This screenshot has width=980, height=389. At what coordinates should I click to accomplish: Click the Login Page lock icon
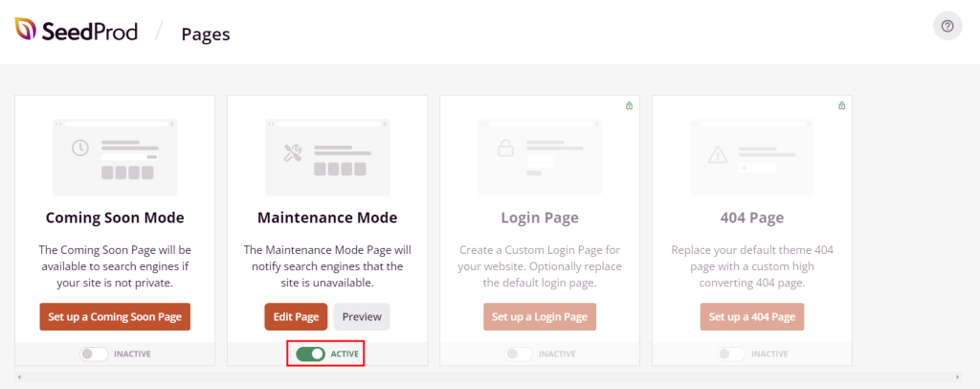[629, 105]
